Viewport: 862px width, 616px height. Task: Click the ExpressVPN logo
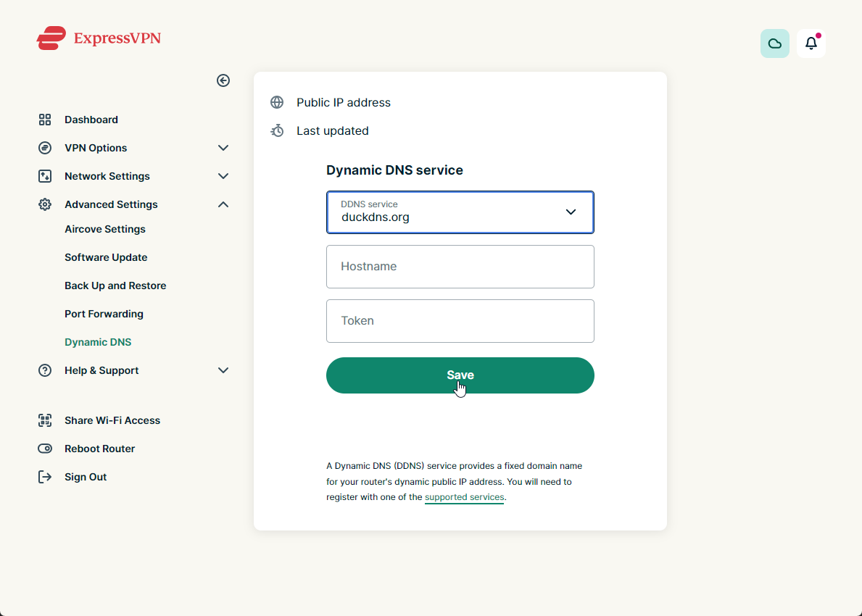coord(99,38)
